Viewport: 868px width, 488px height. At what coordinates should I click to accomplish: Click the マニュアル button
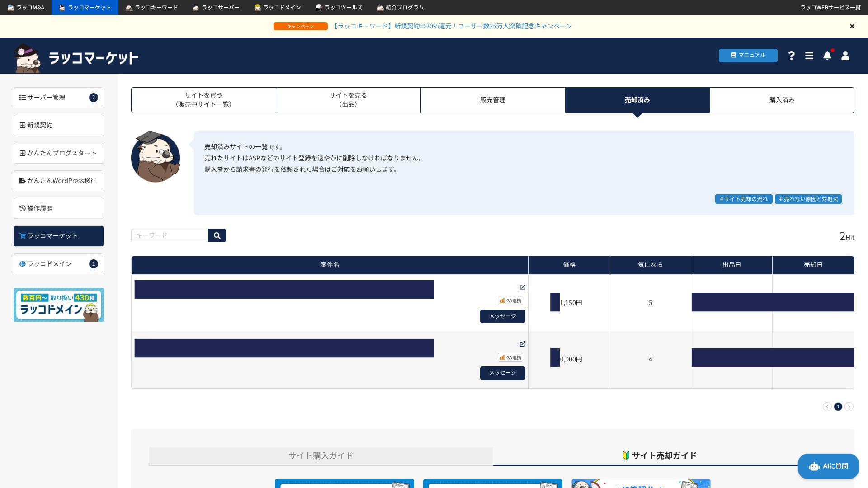[x=748, y=55]
